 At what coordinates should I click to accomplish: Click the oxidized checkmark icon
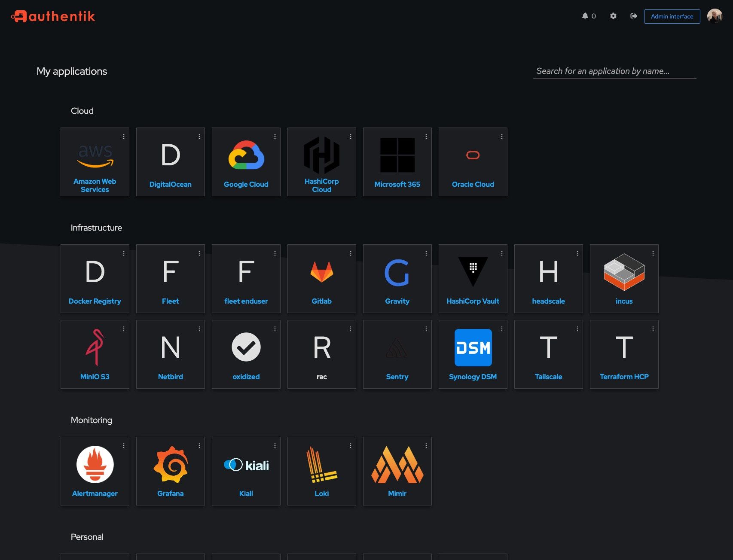(246, 347)
